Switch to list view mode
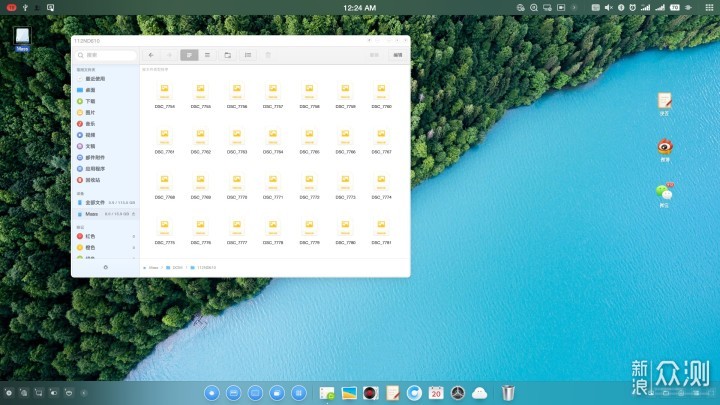720x405 pixels. tap(207, 55)
